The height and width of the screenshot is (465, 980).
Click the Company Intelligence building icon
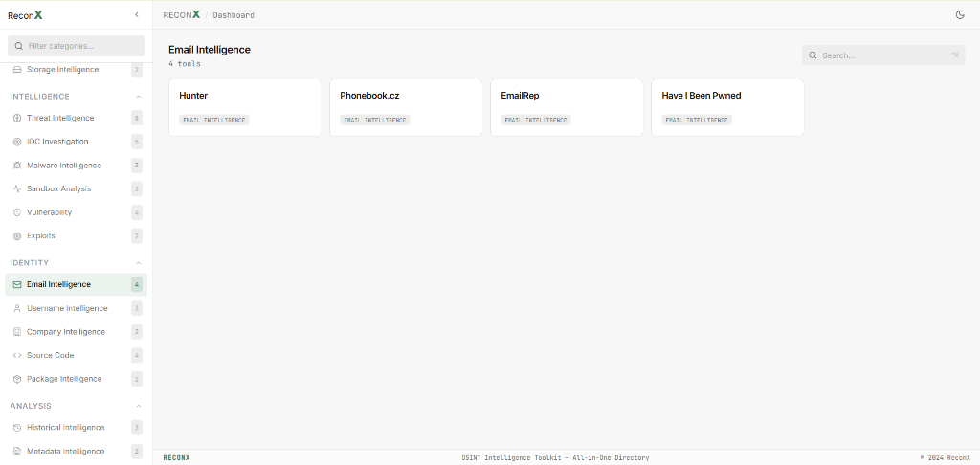17,332
